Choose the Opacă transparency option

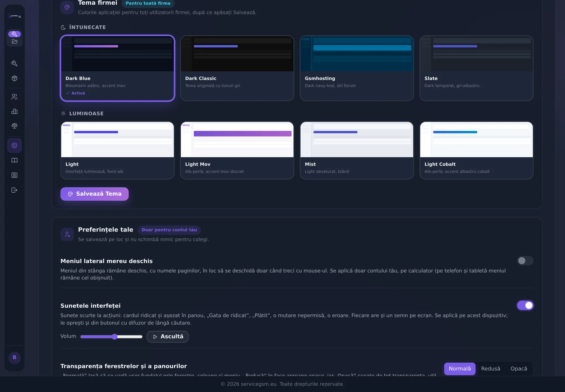(x=519, y=369)
